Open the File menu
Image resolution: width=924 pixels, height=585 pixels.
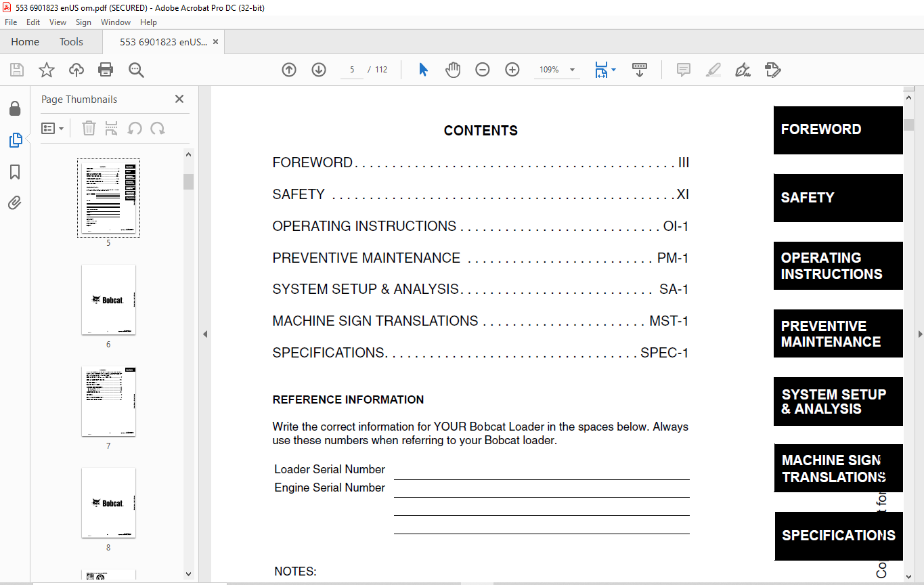tap(11, 22)
